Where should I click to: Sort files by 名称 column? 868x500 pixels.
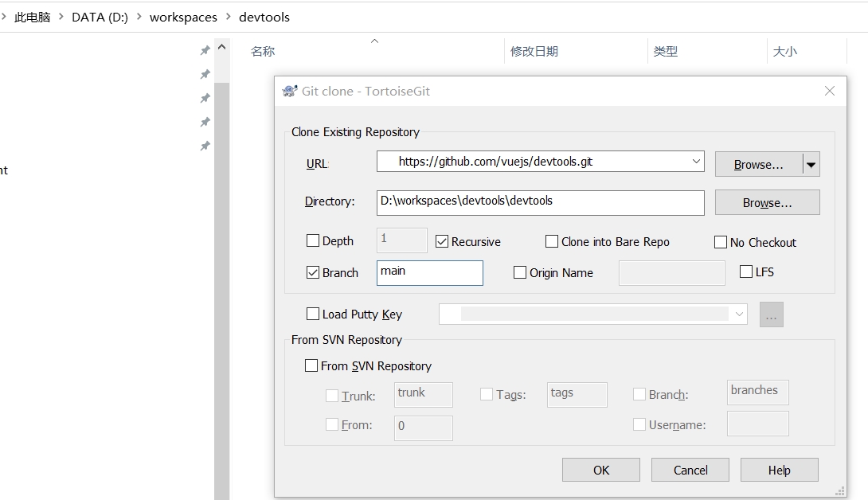coord(263,52)
